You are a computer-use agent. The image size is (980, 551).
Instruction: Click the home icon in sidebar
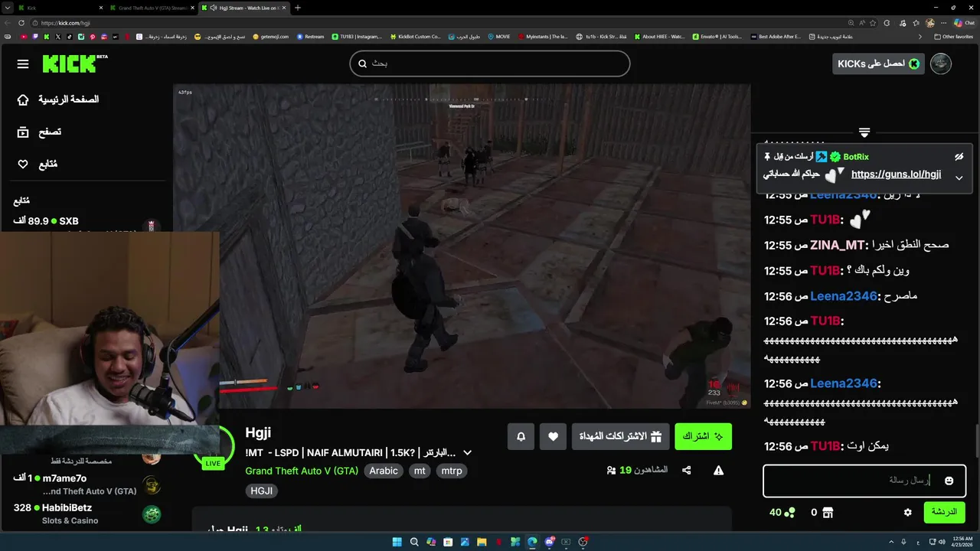pos(23,99)
